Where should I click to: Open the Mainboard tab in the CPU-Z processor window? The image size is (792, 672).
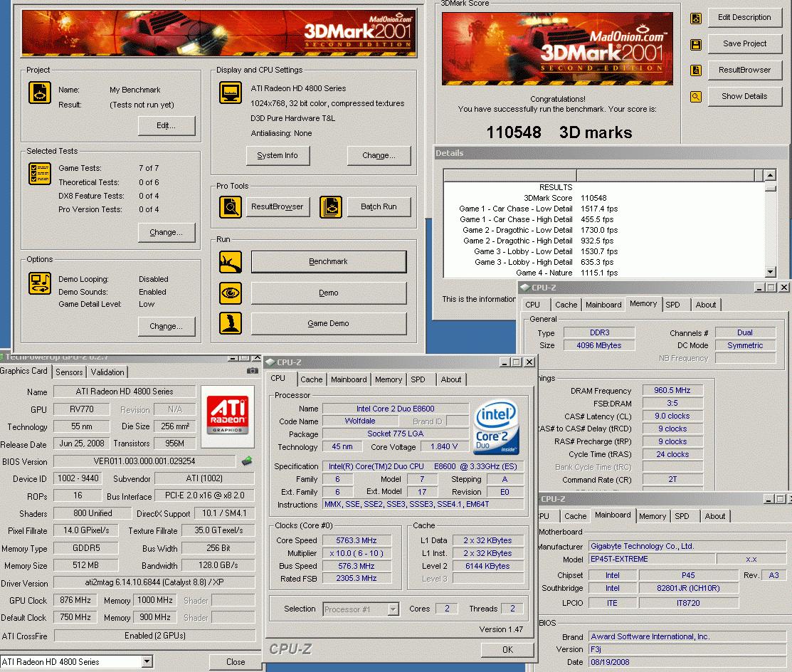tap(349, 379)
